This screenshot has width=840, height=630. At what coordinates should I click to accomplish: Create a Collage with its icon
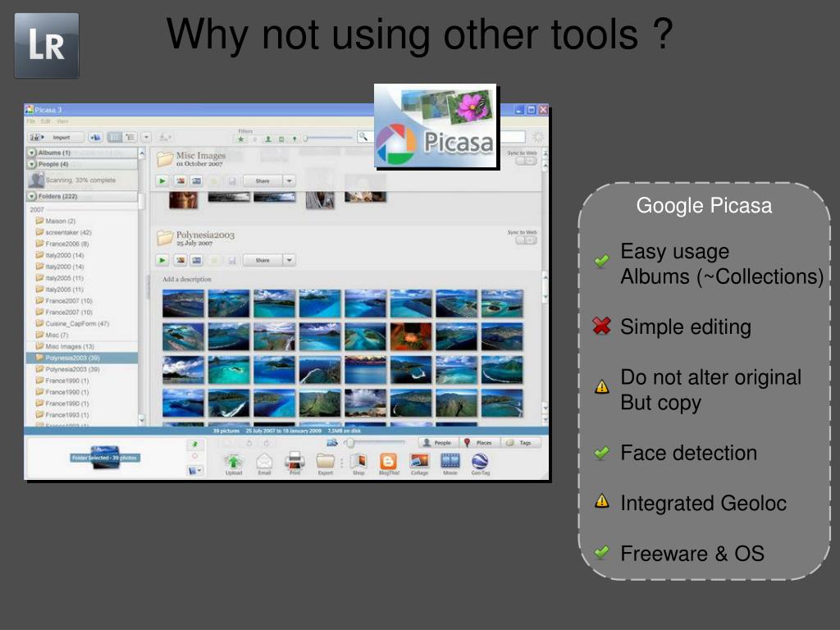pos(419,461)
